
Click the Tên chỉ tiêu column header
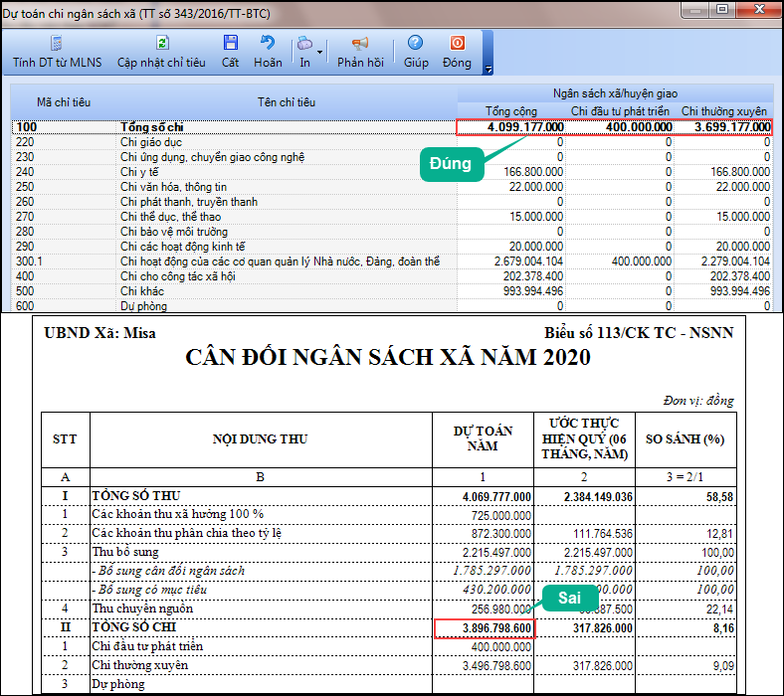click(x=287, y=102)
